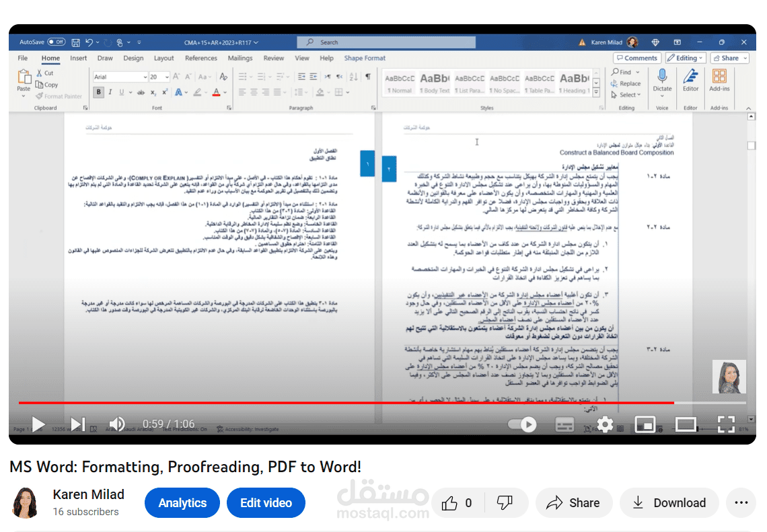Switch to the Design tab
This screenshot has height=532, width=767.
pyautogui.click(x=133, y=58)
